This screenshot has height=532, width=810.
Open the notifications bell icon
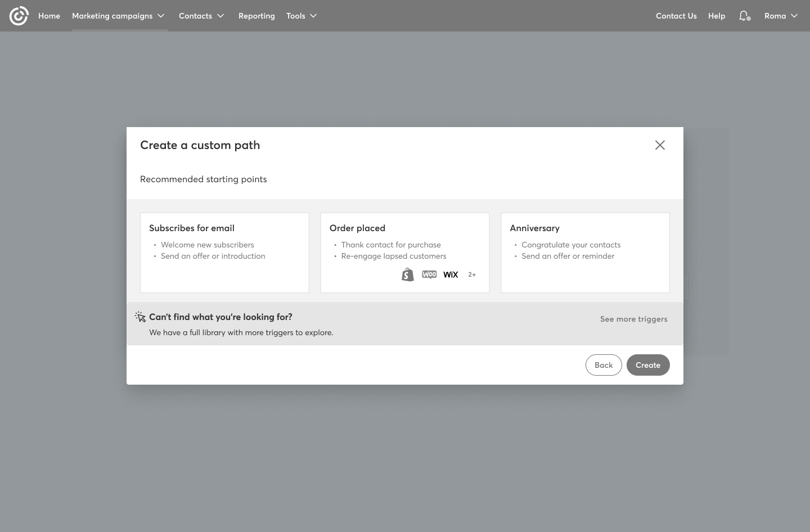744,16
